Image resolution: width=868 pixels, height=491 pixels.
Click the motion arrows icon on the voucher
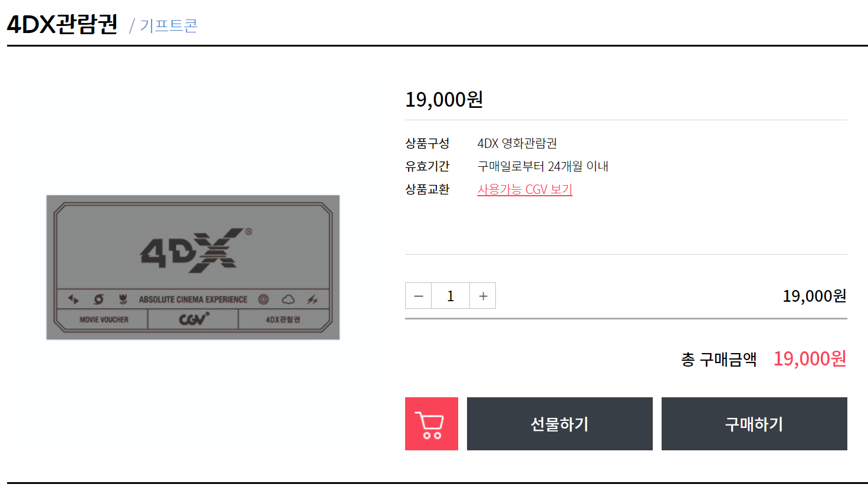pyautogui.click(x=73, y=299)
